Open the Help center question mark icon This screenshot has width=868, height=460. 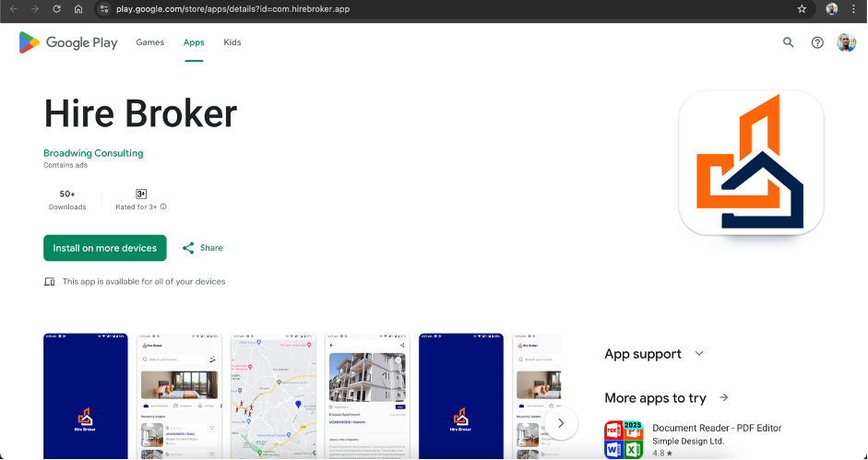(817, 42)
